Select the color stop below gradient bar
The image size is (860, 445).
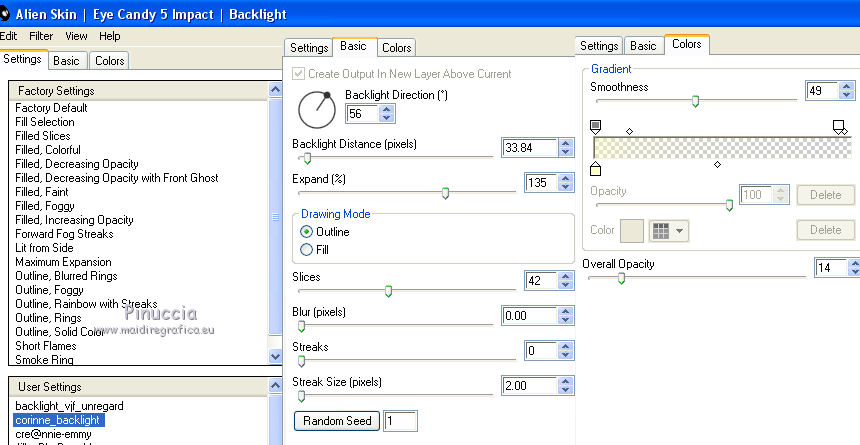pos(595,168)
